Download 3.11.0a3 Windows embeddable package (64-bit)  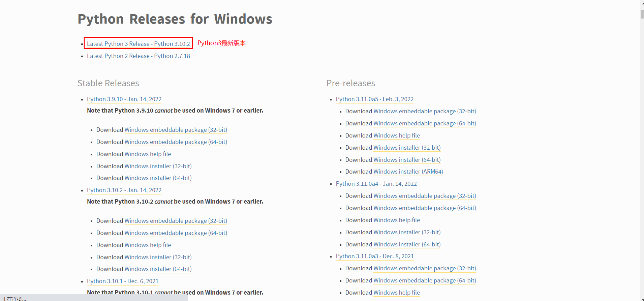(x=425, y=280)
